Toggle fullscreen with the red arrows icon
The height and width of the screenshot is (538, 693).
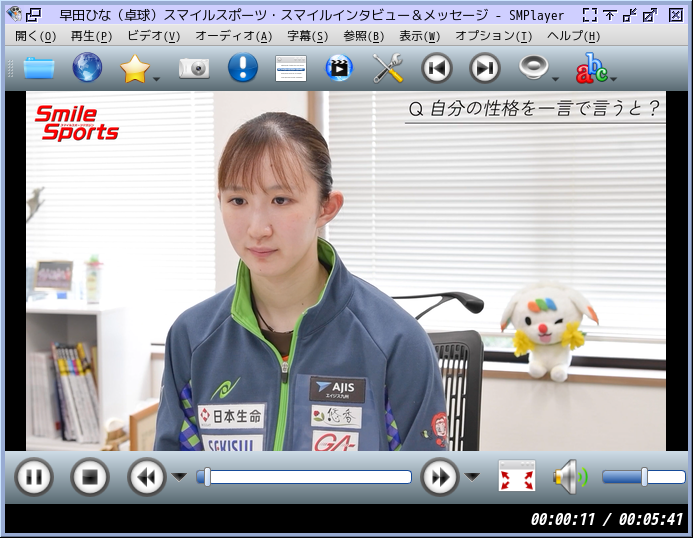(x=517, y=476)
